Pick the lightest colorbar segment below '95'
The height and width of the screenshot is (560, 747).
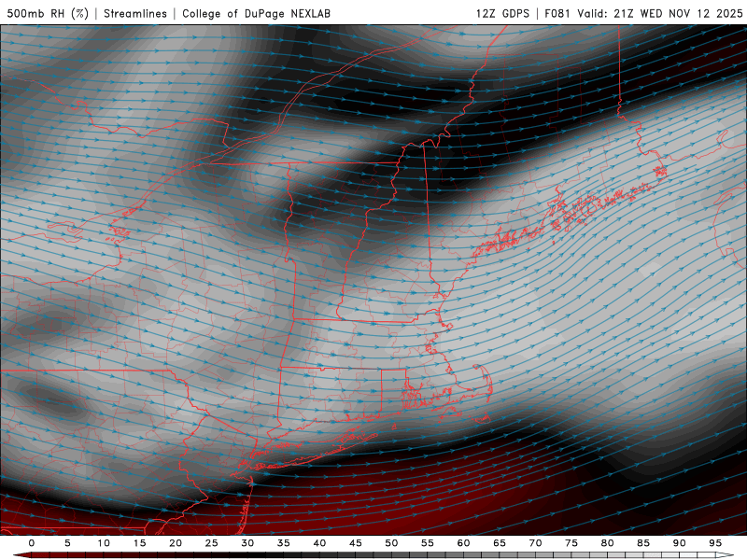coord(722,555)
